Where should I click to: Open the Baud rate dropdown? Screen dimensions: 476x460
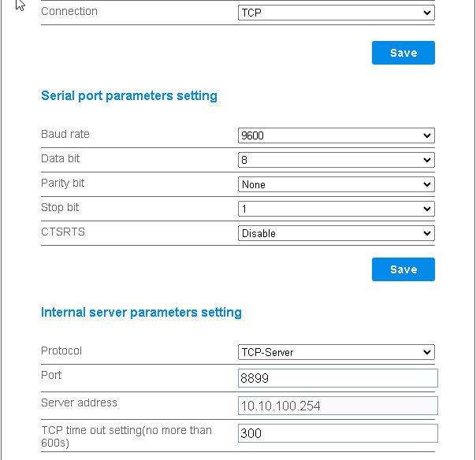coord(336,135)
